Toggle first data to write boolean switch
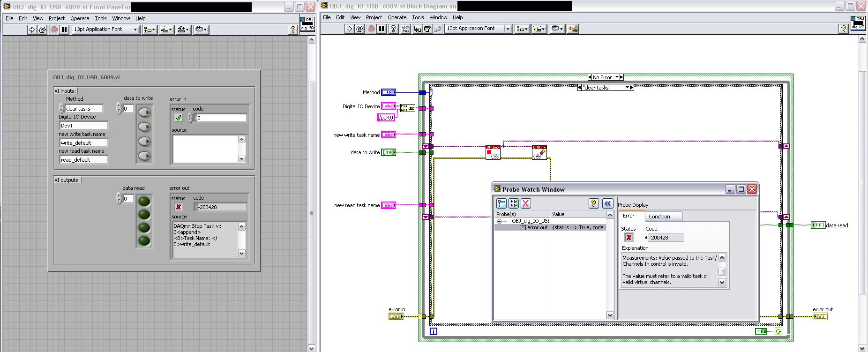This screenshot has width=868, height=352. pyautogui.click(x=145, y=112)
